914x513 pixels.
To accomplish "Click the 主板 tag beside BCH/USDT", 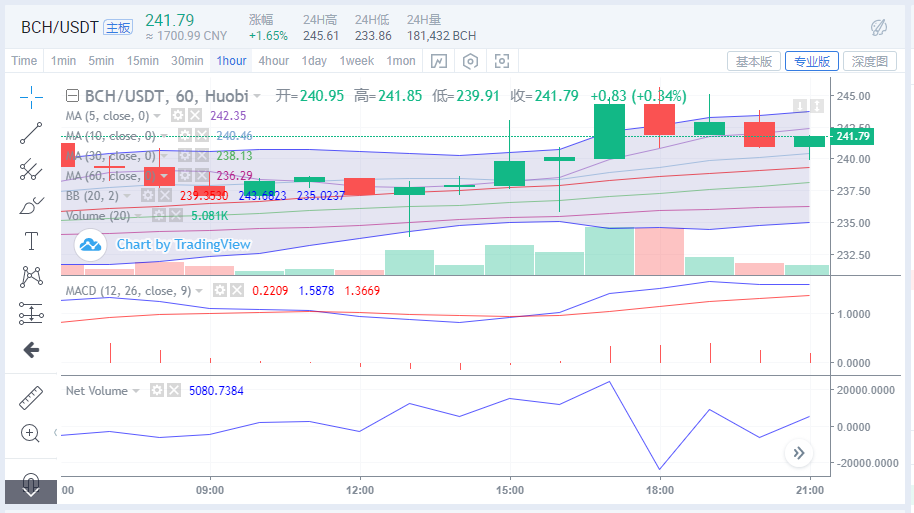I will [x=118, y=27].
